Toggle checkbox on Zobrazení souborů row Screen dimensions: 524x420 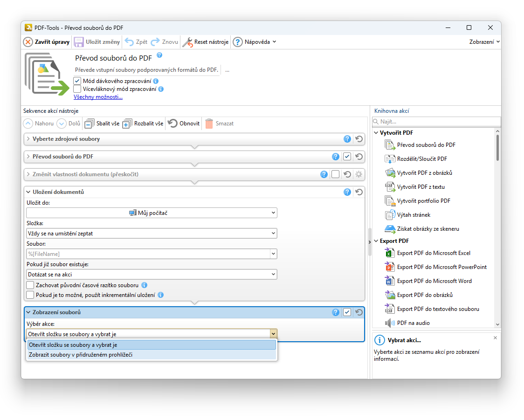(x=347, y=312)
